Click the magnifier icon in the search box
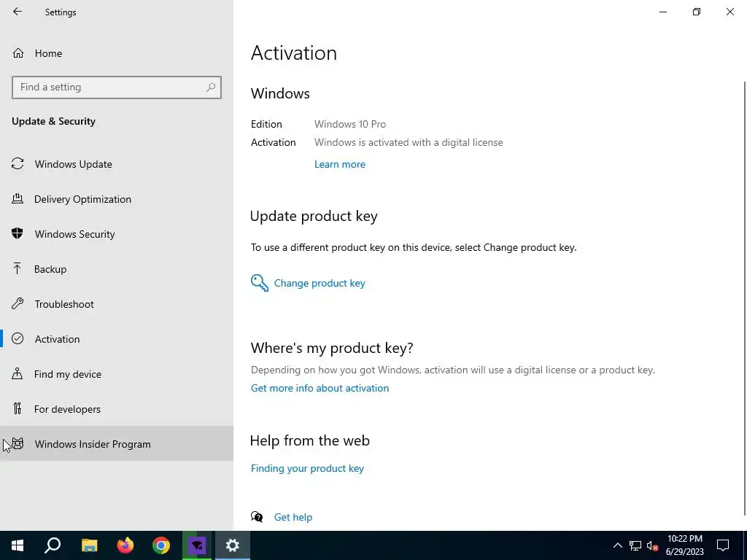The image size is (747, 560). (211, 87)
